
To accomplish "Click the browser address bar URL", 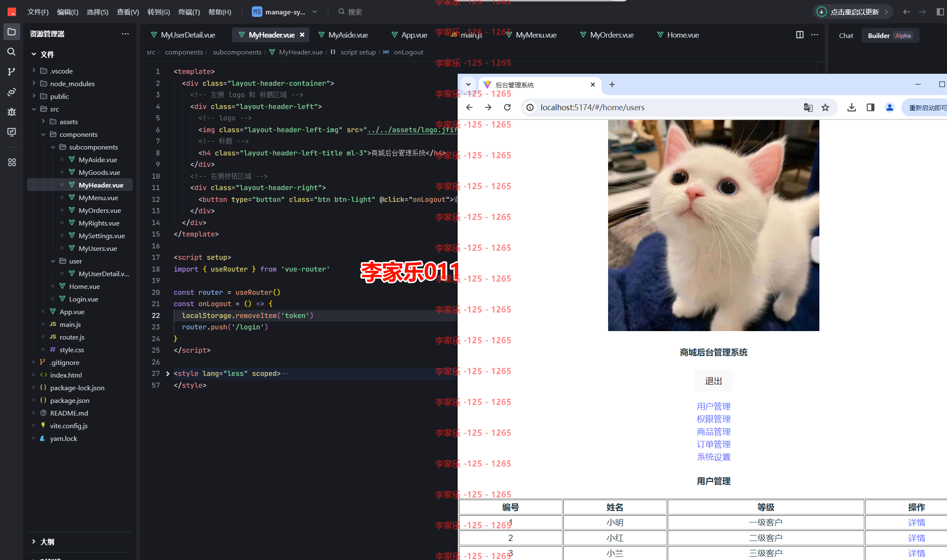I will pyautogui.click(x=592, y=107).
